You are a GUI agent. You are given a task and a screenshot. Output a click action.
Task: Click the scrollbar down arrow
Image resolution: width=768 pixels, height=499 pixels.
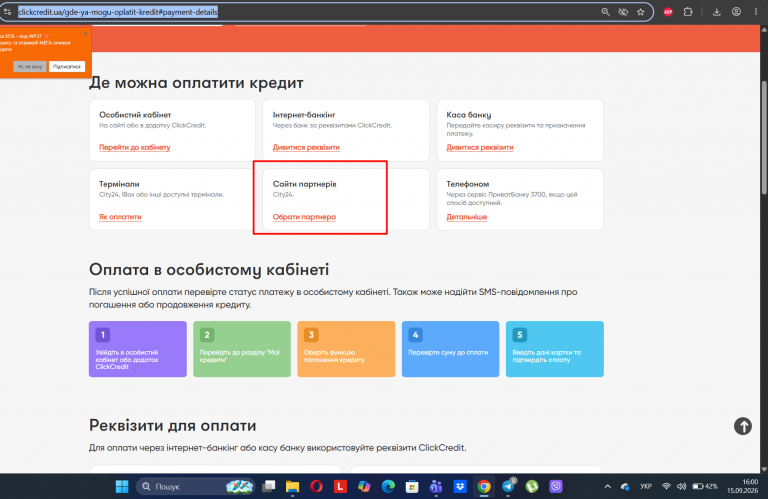[764, 469]
